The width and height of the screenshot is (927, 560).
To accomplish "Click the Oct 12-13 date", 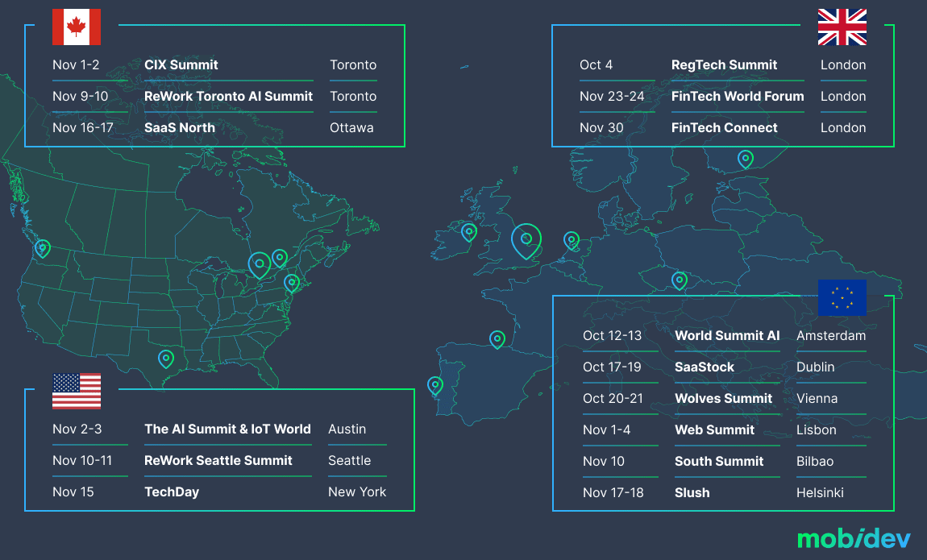I will (612, 335).
